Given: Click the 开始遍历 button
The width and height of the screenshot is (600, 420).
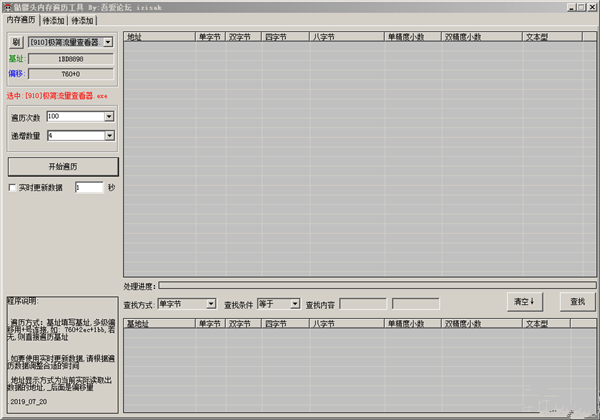Looking at the screenshot, I should pos(63,167).
